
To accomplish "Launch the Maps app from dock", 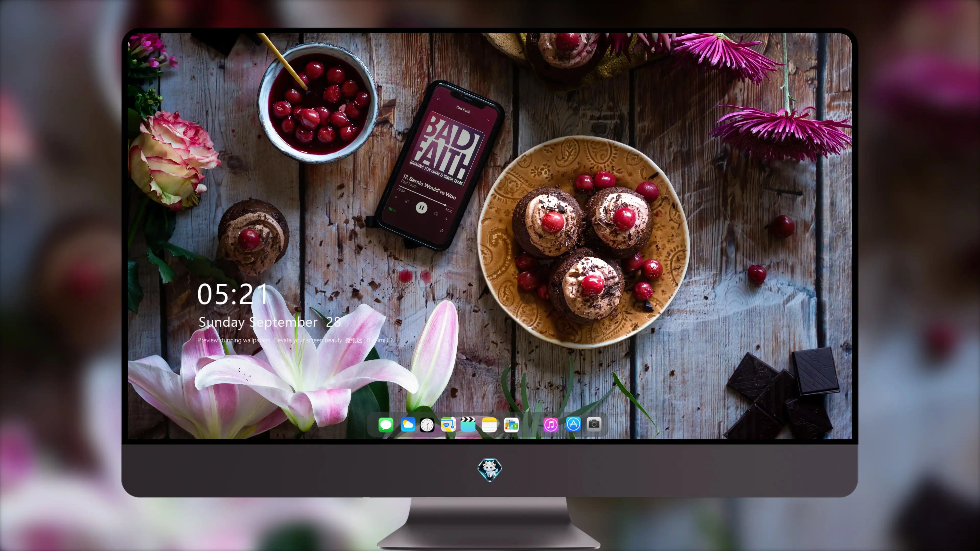I will (x=448, y=424).
